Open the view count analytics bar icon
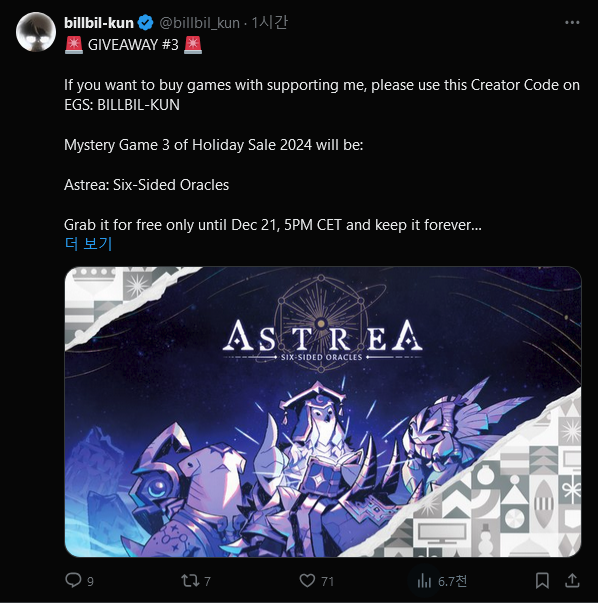598x603 pixels. point(424,581)
